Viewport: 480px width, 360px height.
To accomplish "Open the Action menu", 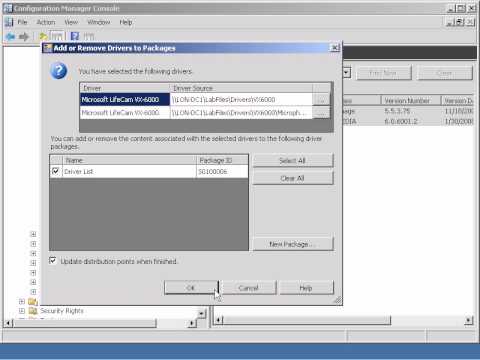I will (x=46, y=22).
